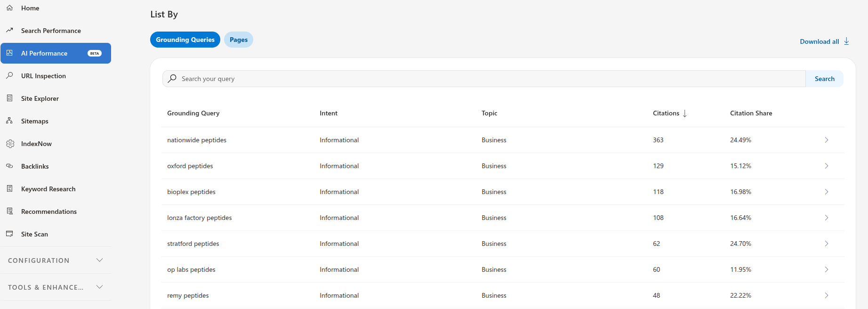Click the citation share 24.49%

[x=740, y=140]
